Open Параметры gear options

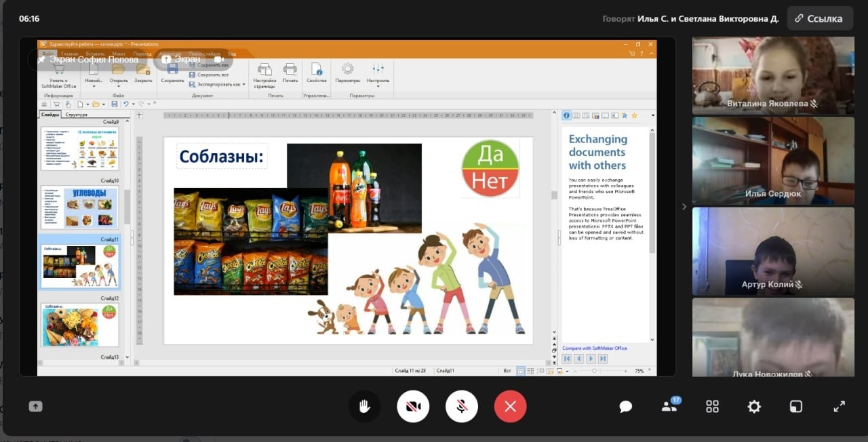(x=348, y=73)
